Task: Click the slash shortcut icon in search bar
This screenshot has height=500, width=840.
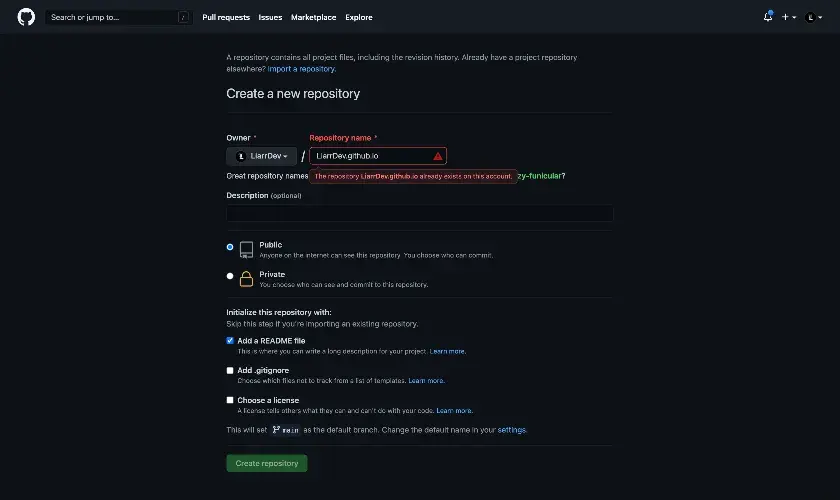Action: (183, 17)
